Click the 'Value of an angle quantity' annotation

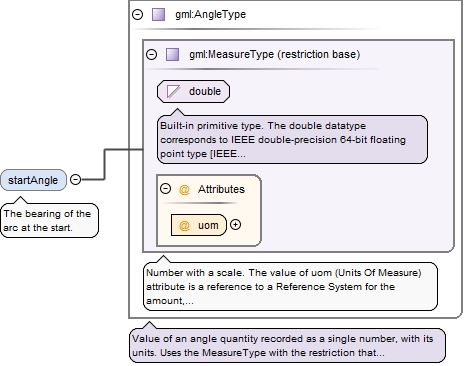tap(287, 346)
